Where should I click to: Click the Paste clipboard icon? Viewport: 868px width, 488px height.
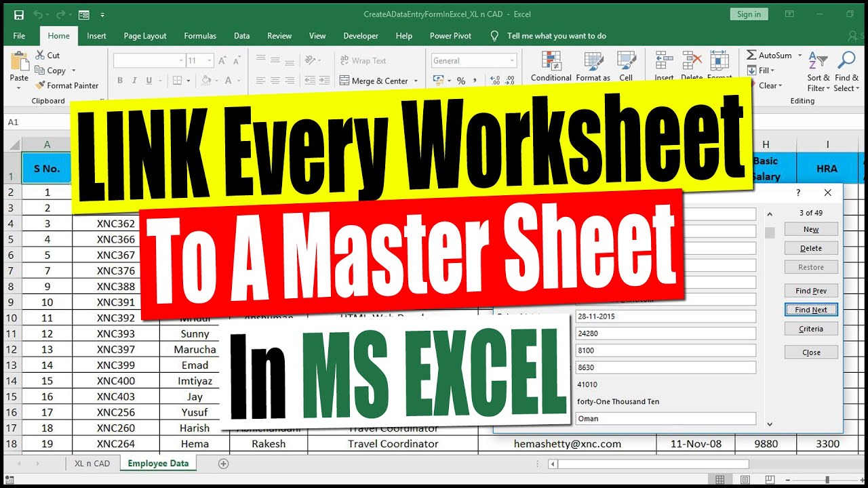coord(19,62)
